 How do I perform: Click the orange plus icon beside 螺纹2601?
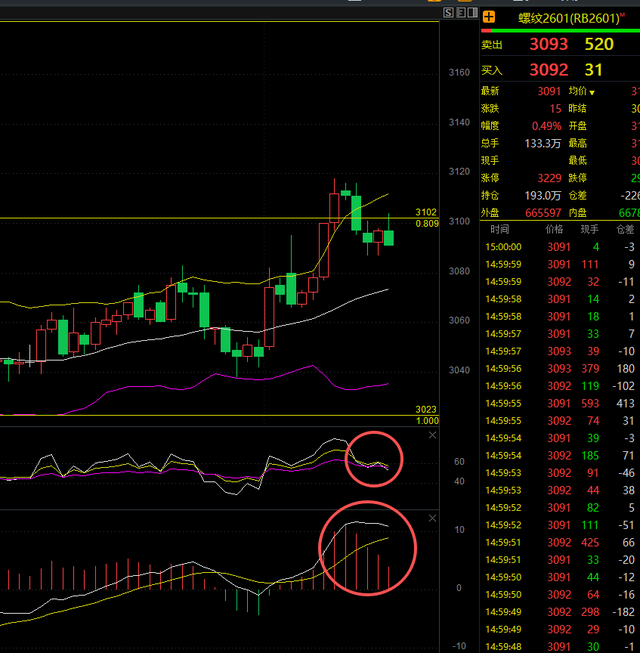pos(489,18)
